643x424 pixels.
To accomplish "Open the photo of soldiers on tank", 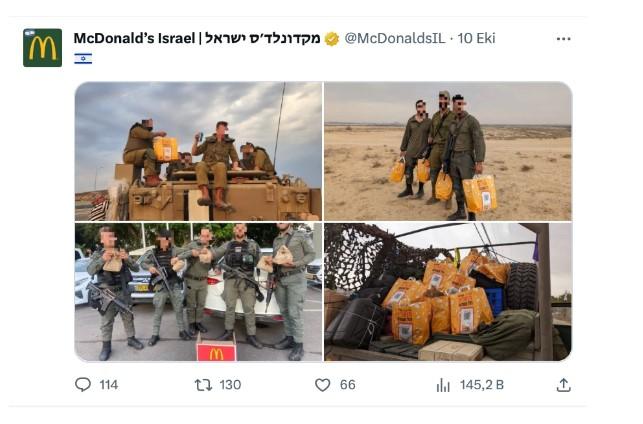I will pyautogui.click(x=198, y=151).
